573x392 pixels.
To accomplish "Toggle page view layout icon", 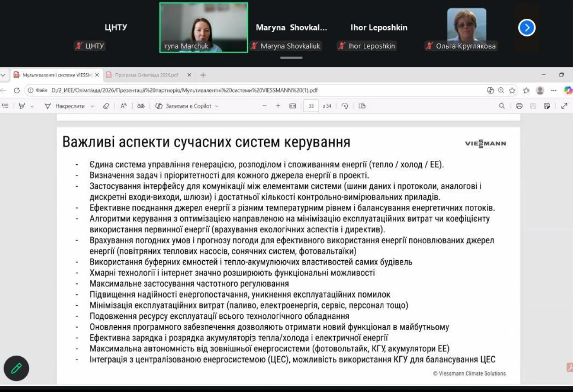I will click(x=362, y=106).
